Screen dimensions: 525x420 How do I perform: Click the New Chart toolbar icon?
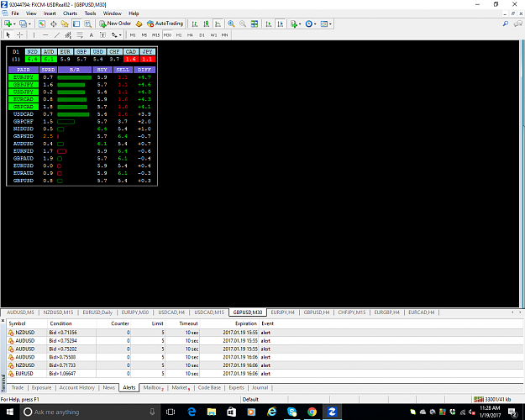click(x=8, y=24)
